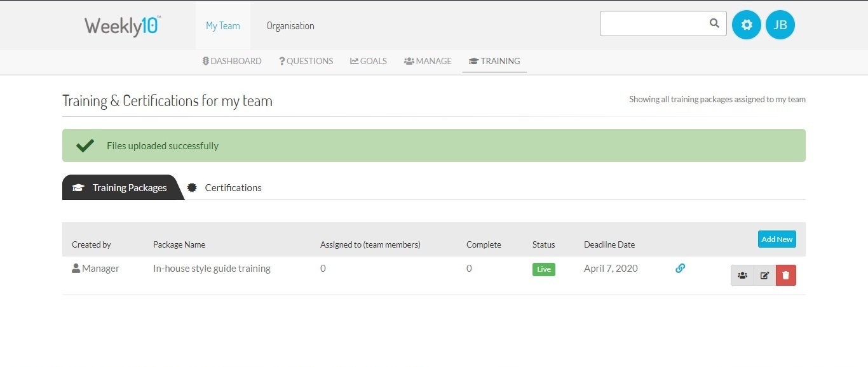Click the blue link chain icon
Image resolution: width=868 pixels, height=367 pixels.
click(680, 269)
